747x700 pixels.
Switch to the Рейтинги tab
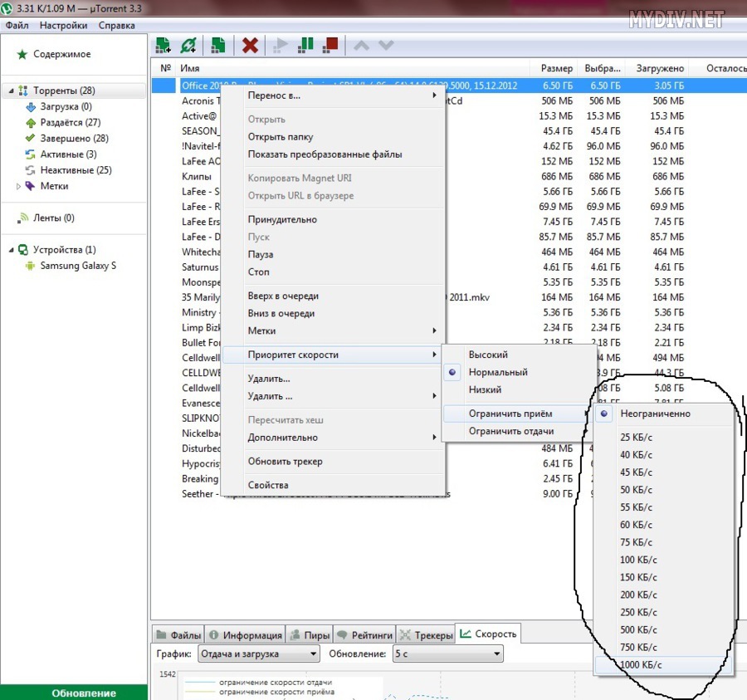click(365, 635)
